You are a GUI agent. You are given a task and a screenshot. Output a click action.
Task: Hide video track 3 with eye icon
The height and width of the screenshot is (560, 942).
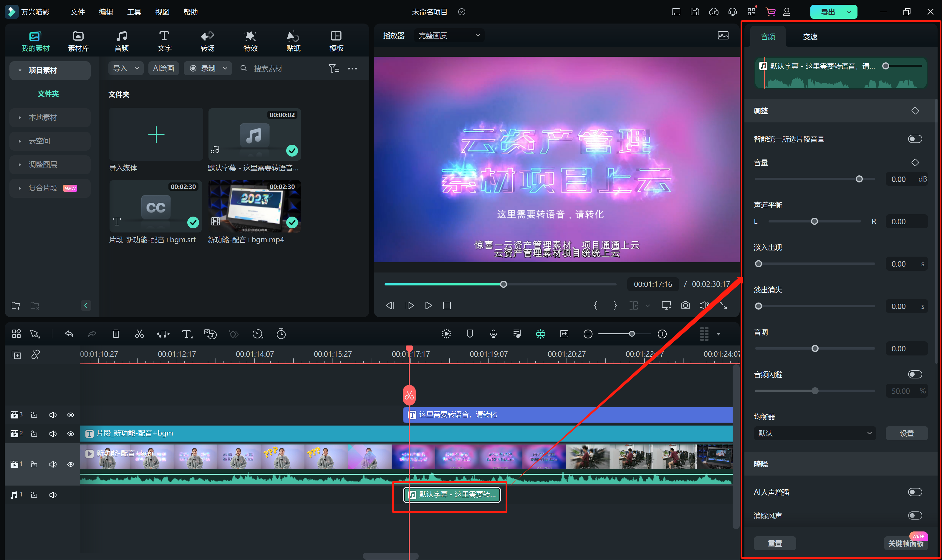71,415
